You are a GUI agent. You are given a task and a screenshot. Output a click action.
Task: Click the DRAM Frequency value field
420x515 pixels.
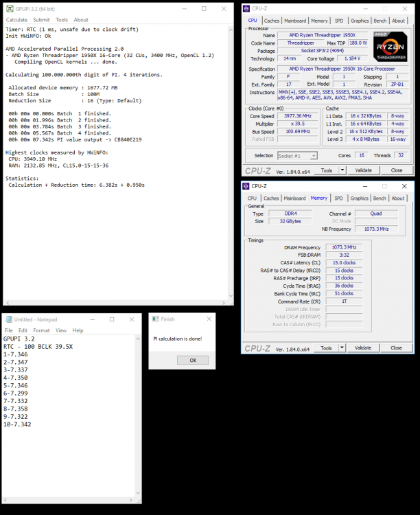[344, 247]
